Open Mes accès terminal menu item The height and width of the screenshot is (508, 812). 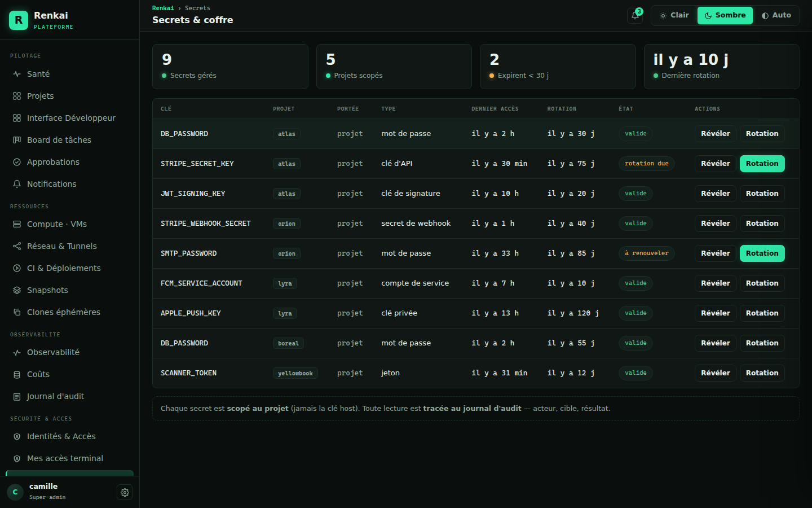coord(70,458)
